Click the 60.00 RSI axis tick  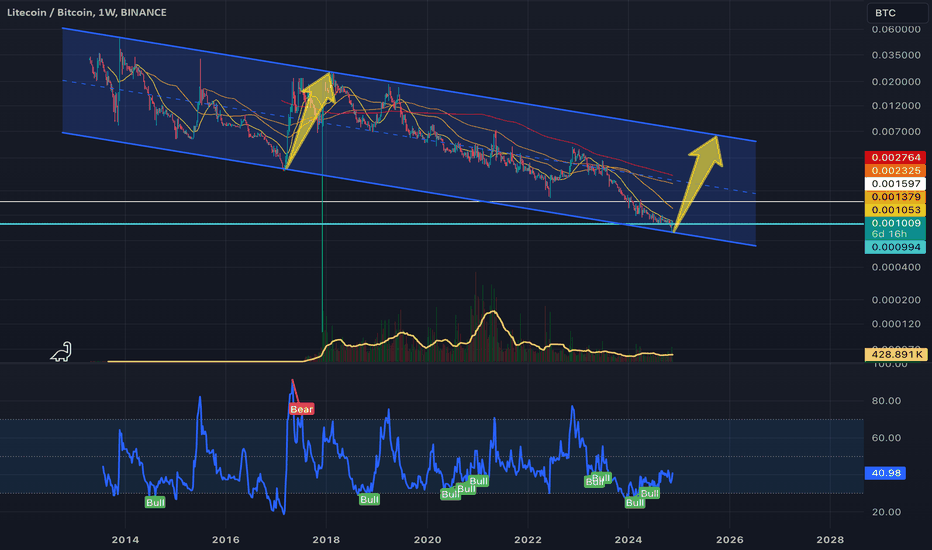click(x=886, y=438)
